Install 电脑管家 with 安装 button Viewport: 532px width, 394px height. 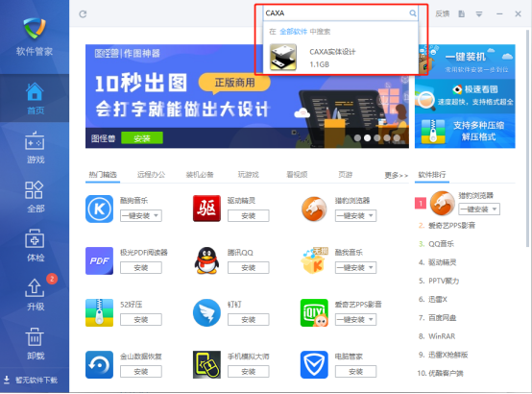click(355, 372)
